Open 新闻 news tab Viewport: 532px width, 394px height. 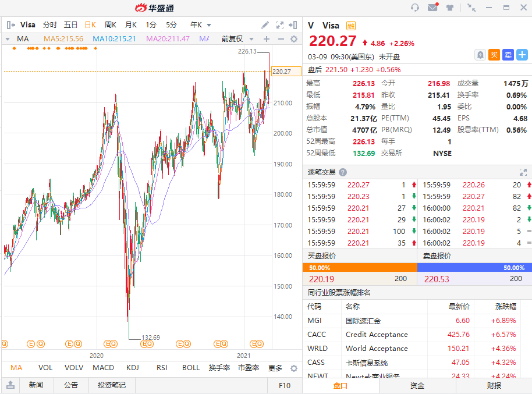(36, 385)
